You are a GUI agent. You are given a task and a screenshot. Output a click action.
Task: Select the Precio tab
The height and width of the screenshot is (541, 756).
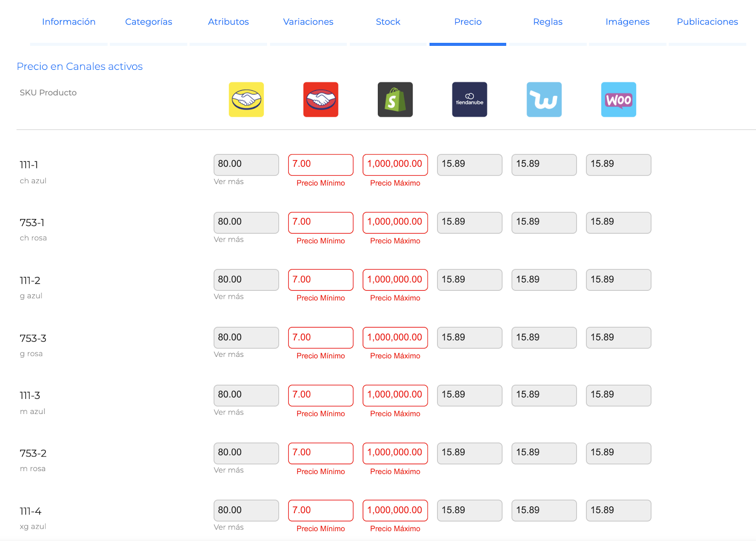[468, 22]
